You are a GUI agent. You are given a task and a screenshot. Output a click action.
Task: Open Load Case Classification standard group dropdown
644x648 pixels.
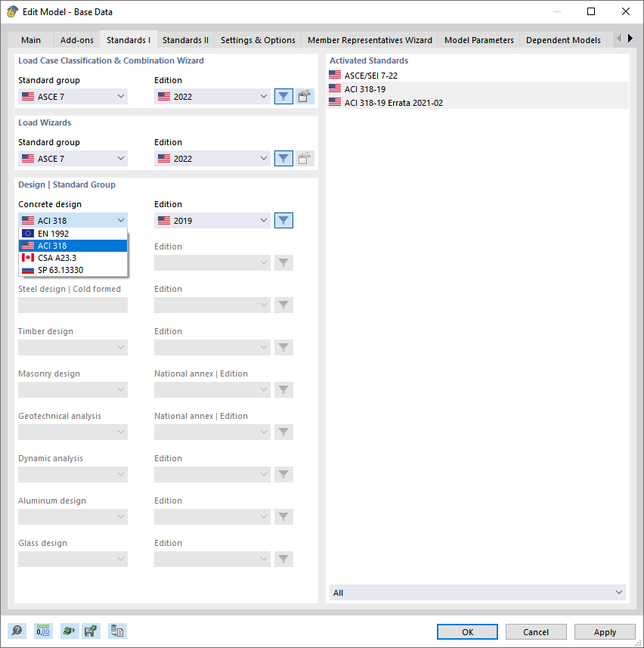pyautogui.click(x=73, y=96)
